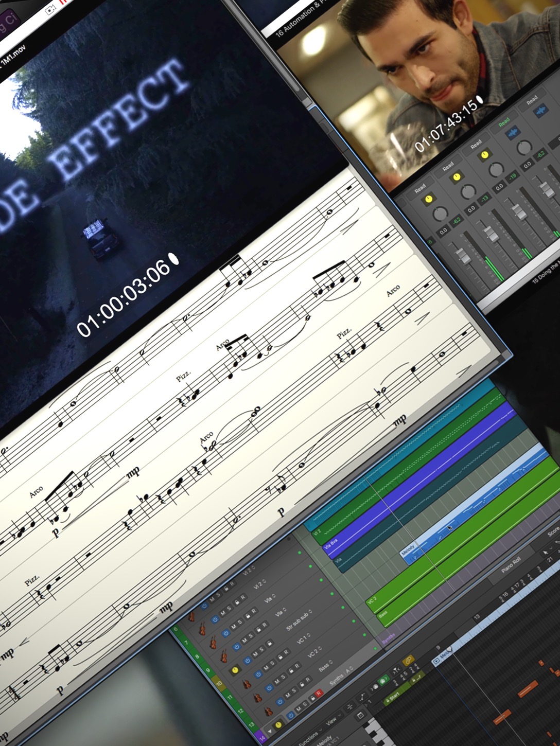Viewport: 560px width, 746px height.
Task: Toggle power button on Bass track
Action: click(280, 702)
